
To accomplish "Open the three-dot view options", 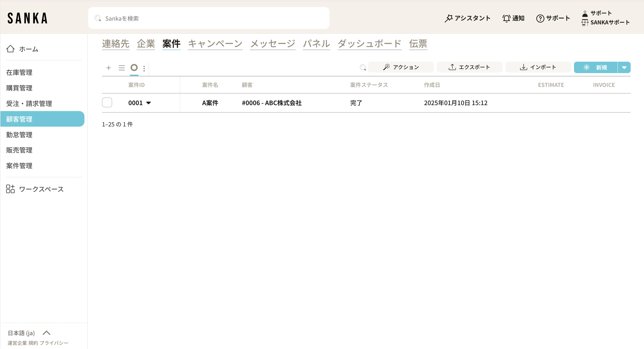I will 144,68.
